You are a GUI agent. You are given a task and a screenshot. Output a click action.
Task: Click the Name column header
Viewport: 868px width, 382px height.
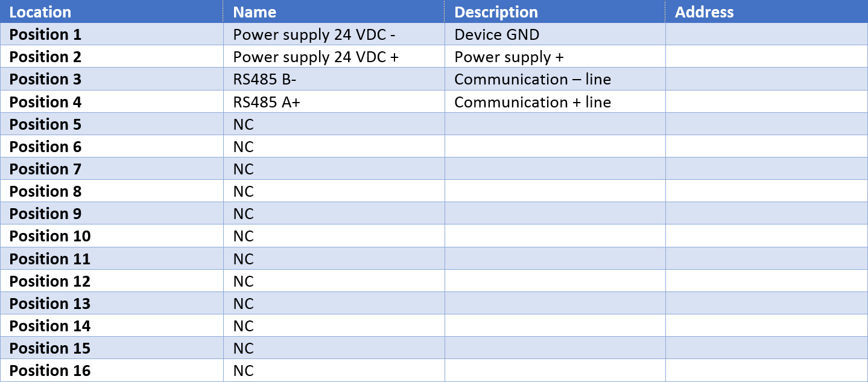pyautogui.click(x=334, y=11)
